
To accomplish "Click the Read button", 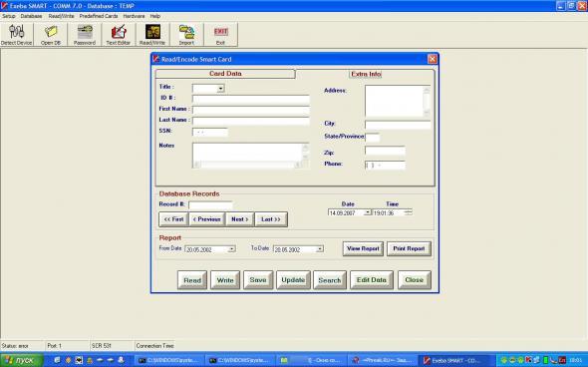I will coord(192,280).
